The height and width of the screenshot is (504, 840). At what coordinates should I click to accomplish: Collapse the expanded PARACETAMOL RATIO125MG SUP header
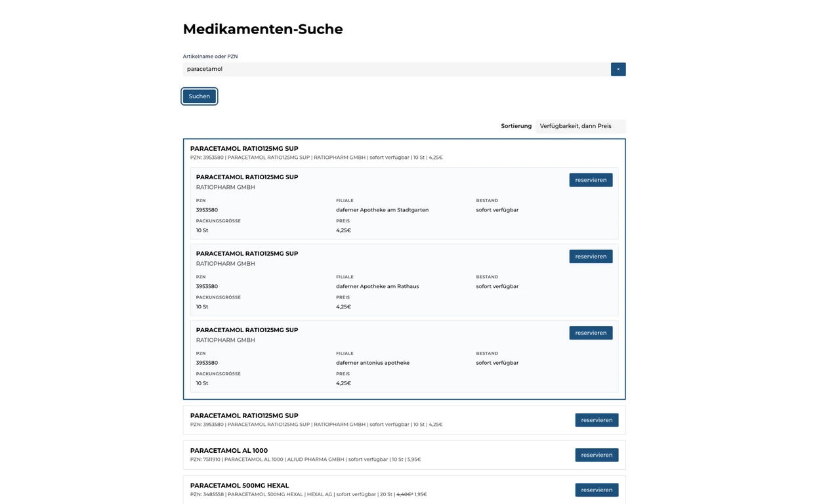point(244,149)
